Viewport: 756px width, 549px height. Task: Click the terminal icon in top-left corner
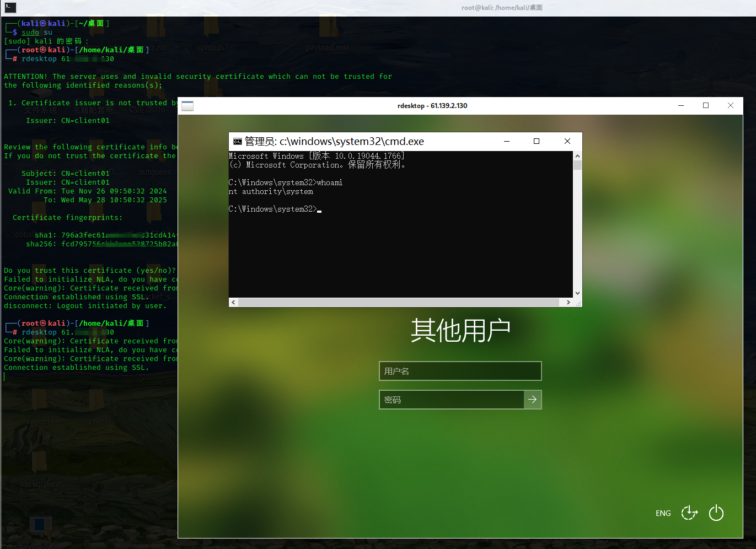(x=10, y=7)
